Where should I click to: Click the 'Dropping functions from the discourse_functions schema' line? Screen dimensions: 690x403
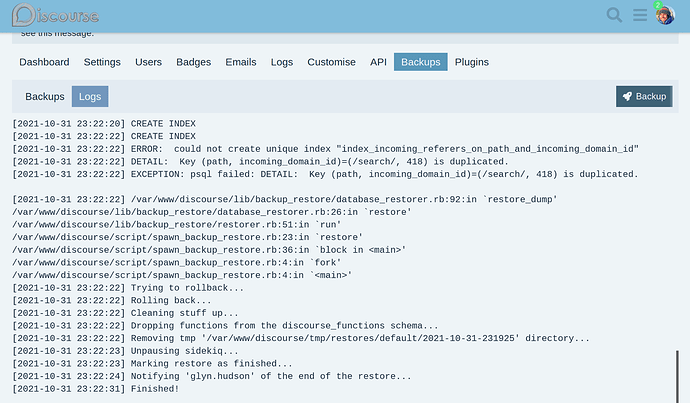click(225, 326)
